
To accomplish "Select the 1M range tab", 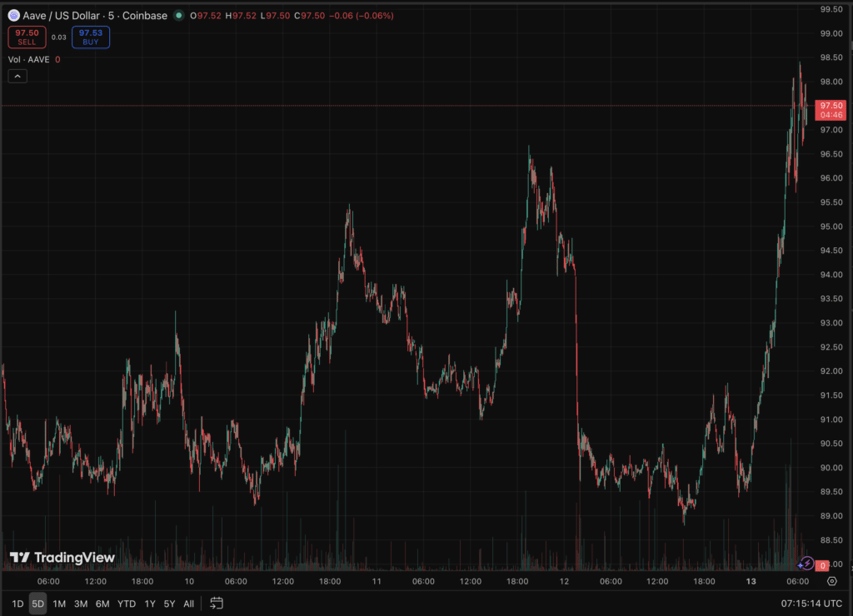I will [x=58, y=603].
